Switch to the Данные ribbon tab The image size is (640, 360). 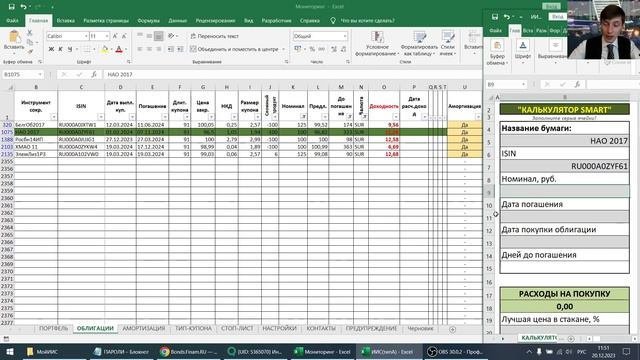[x=178, y=20]
